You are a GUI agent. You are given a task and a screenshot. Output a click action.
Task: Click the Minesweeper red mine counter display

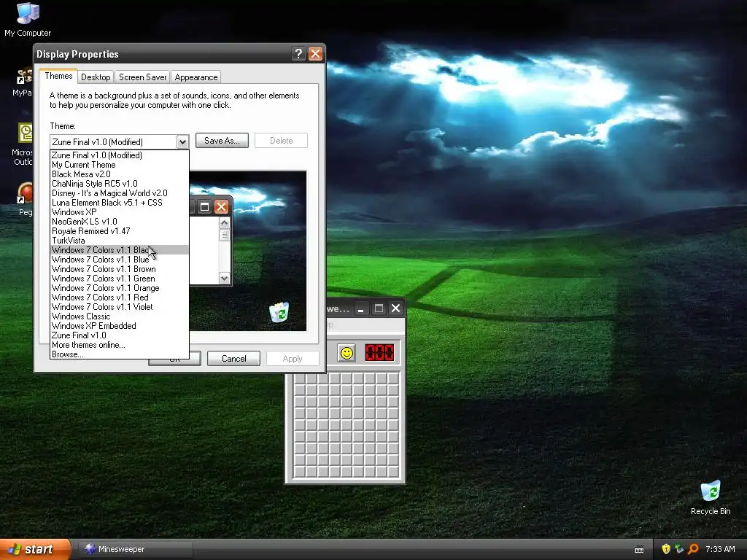pyautogui.click(x=379, y=352)
